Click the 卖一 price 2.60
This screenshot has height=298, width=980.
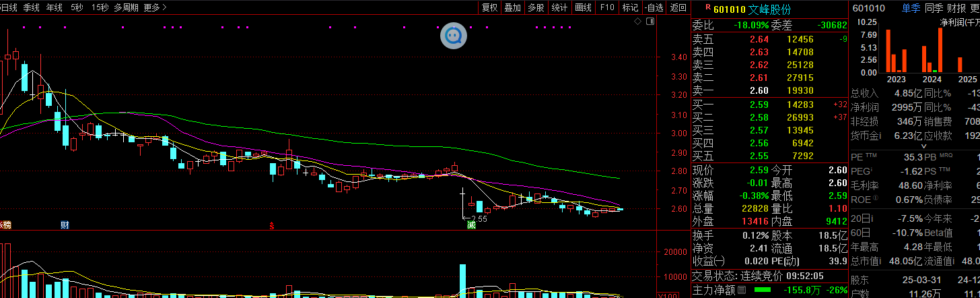tap(759, 91)
